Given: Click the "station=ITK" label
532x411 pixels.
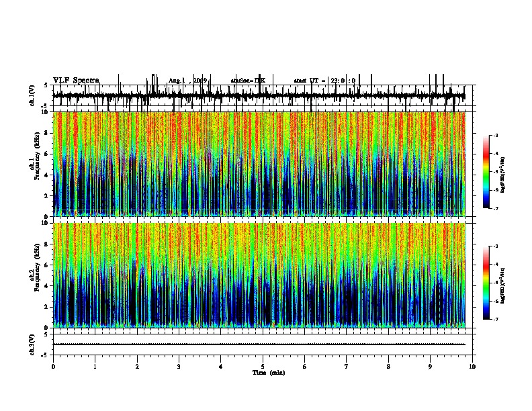Looking at the screenshot, I should point(248,81).
